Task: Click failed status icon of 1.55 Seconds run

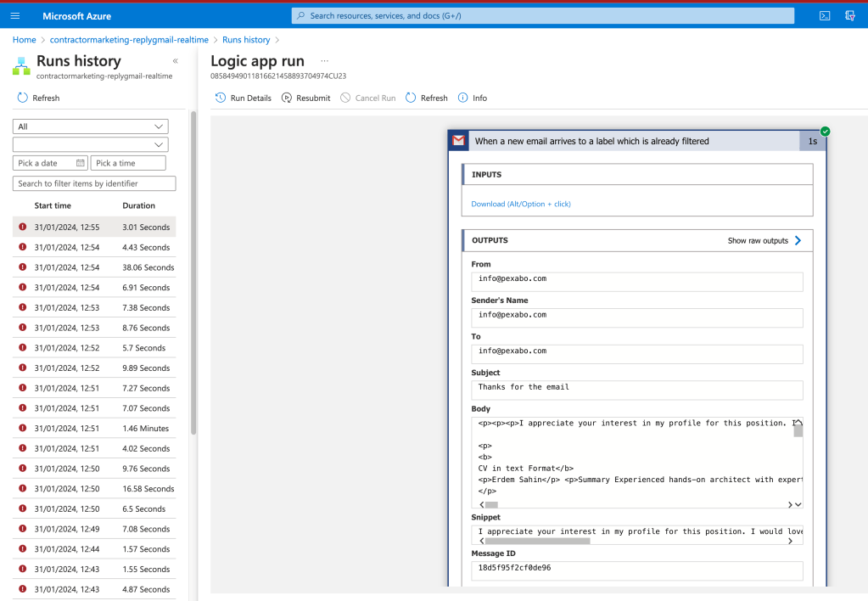Action: coord(23,569)
